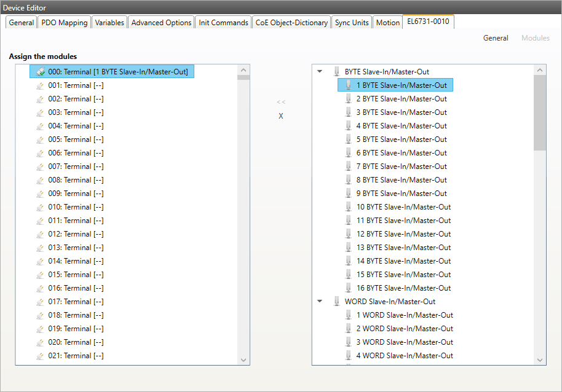Open the General sub-page link

click(x=495, y=38)
